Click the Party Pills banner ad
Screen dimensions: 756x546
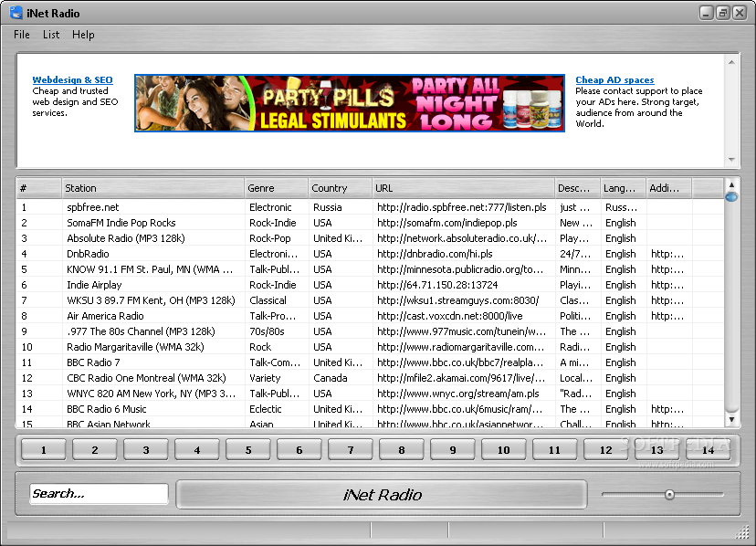click(x=350, y=103)
